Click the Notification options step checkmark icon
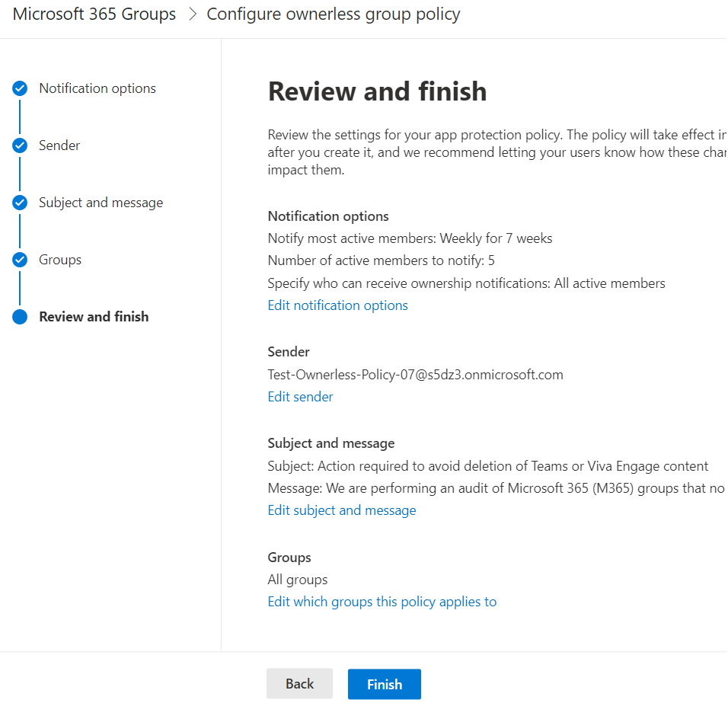 point(20,88)
